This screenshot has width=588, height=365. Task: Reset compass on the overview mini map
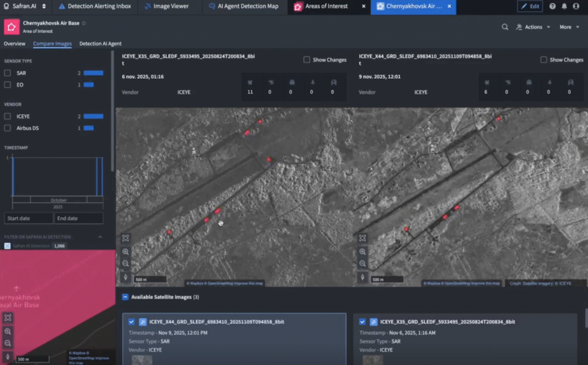tap(8, 357)
